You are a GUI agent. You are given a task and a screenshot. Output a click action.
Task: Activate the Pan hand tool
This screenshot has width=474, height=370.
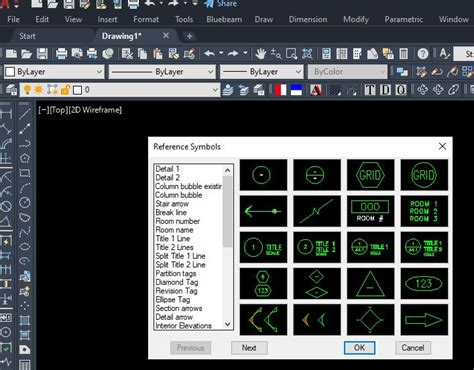pyautogui.click(x=260, y=54)
